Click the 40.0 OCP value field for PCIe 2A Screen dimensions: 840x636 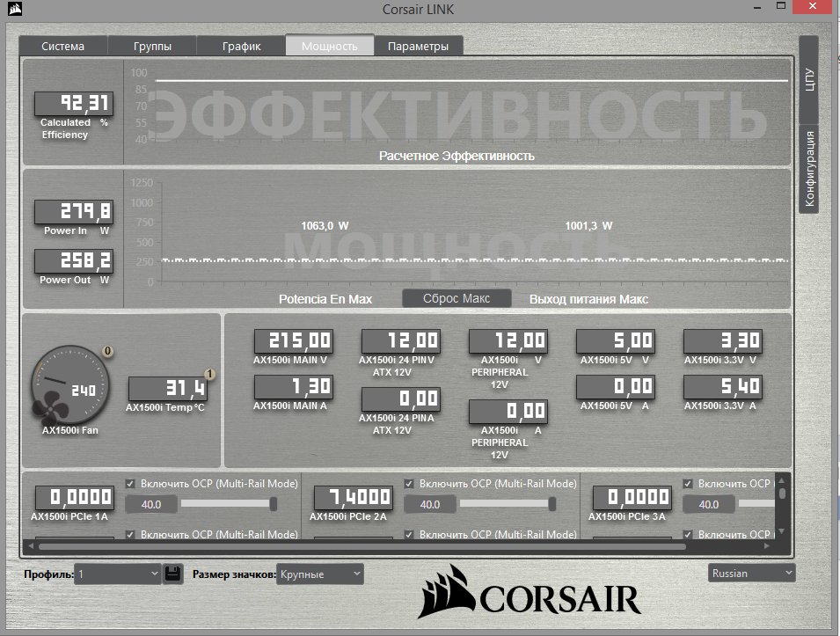tap(429, 504)
